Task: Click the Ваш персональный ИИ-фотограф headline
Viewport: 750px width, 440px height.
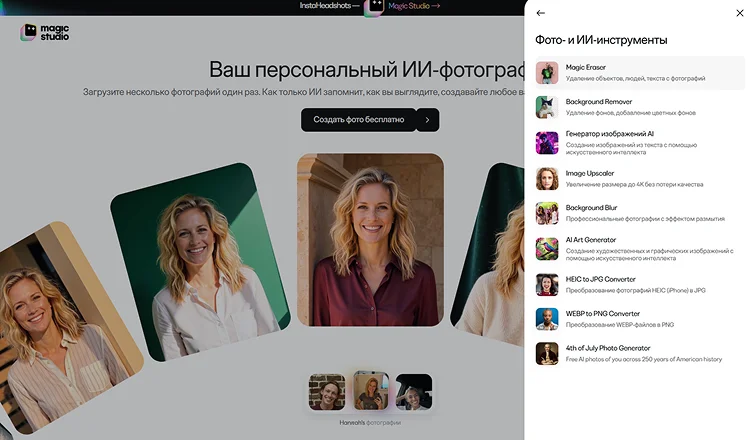Action: click(x=367, y=69)
